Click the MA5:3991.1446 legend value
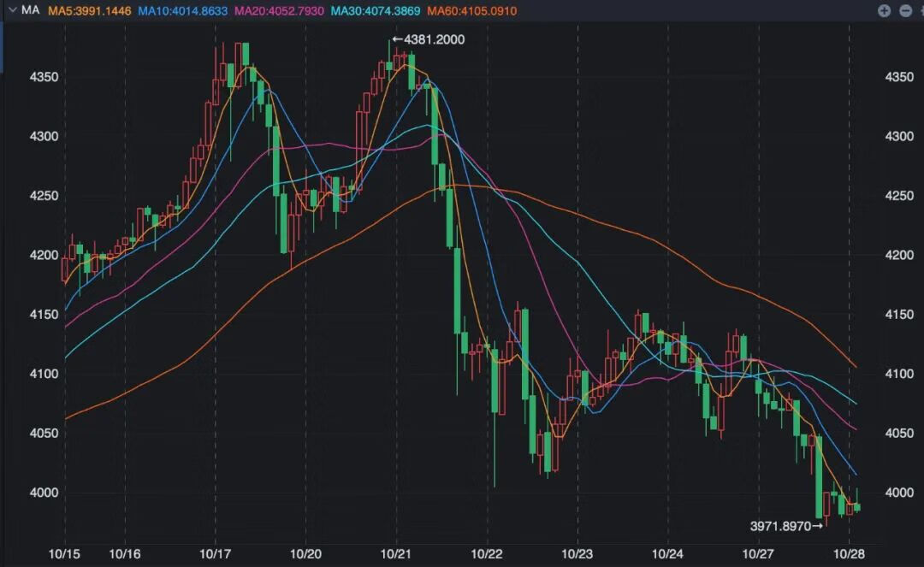924x567 pixels. (90, 10)
